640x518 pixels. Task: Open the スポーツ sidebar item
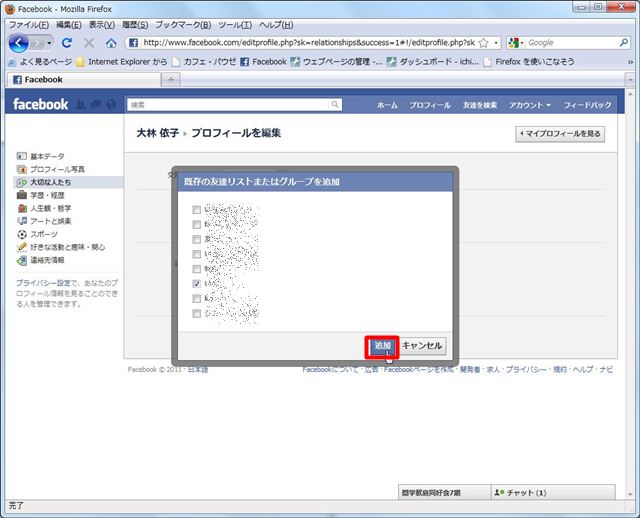point(37,234)
